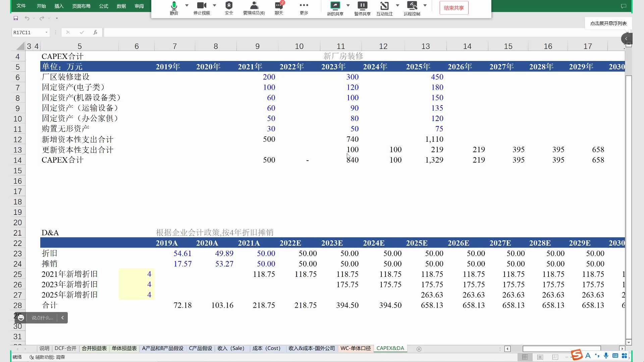644x362 pixels.
Task: Click the select-all corner of the grid
Action: [20, 46]
